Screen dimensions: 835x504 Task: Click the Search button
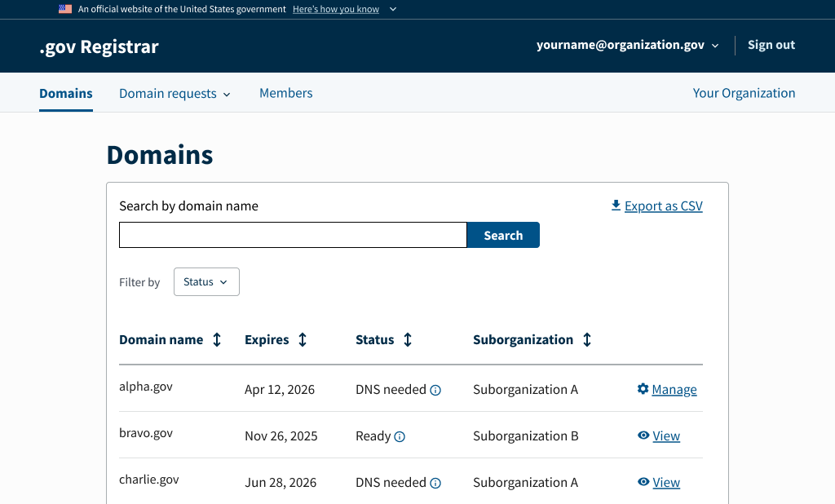pos(503,235)
